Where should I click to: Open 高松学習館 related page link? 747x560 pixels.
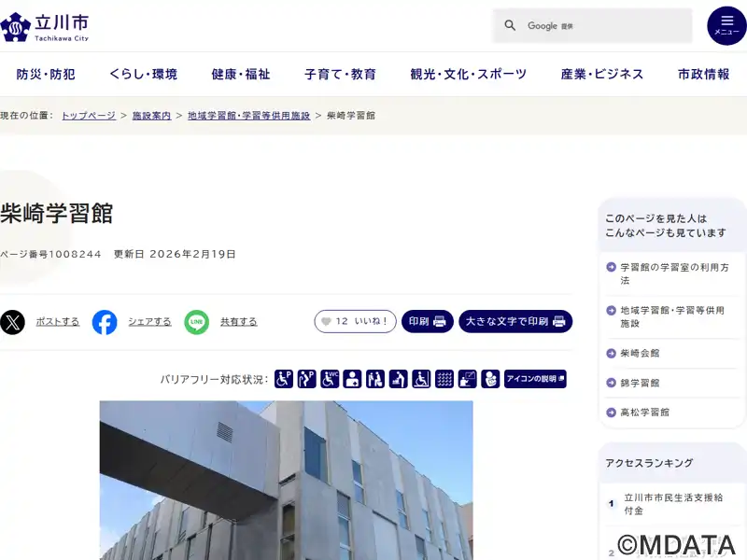(x=644, y=413)
